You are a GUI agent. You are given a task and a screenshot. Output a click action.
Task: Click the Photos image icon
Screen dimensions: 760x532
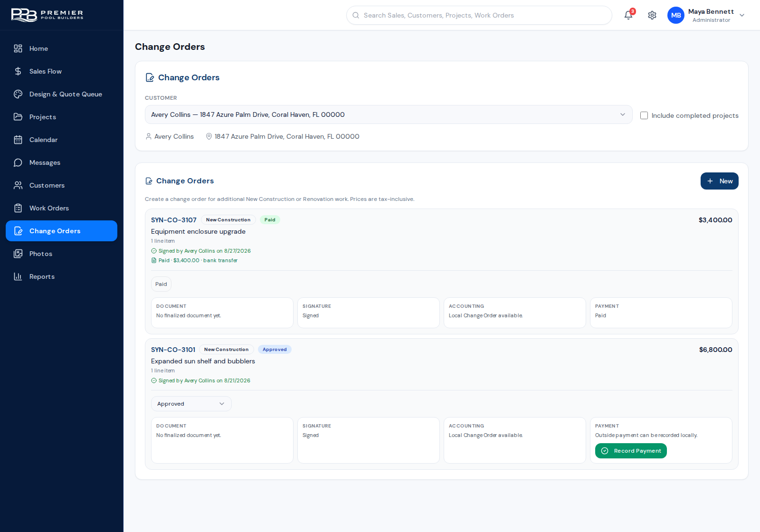[18, 254]
